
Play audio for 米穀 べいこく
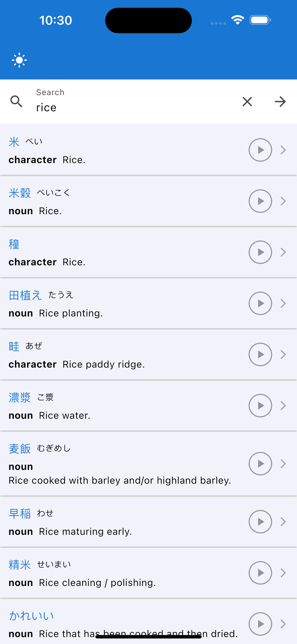pyautogui.click(x=260, y=201)
